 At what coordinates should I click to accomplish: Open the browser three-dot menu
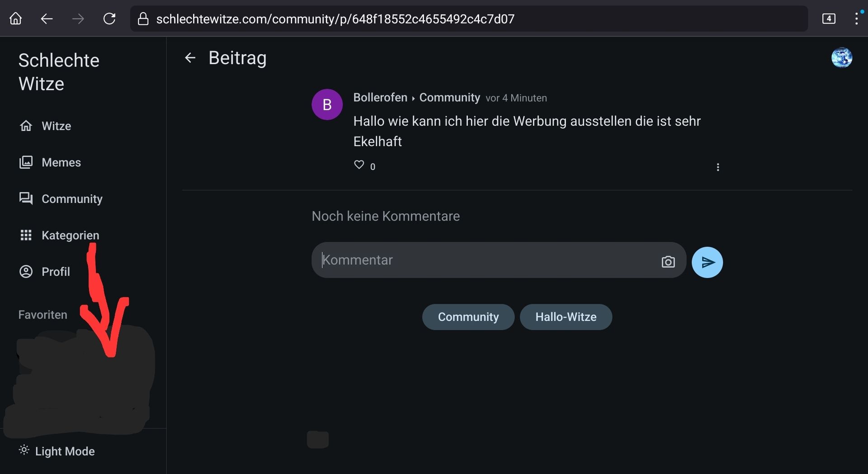(x=856, y=19)
